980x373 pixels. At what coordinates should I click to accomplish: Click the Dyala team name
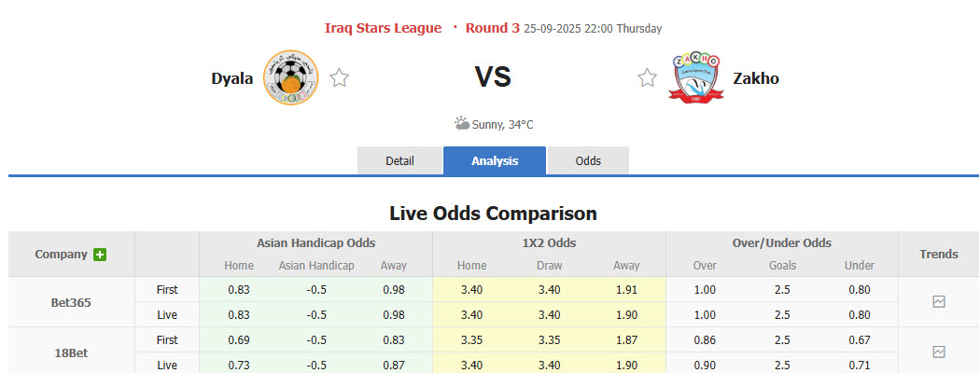pos(232,78)
